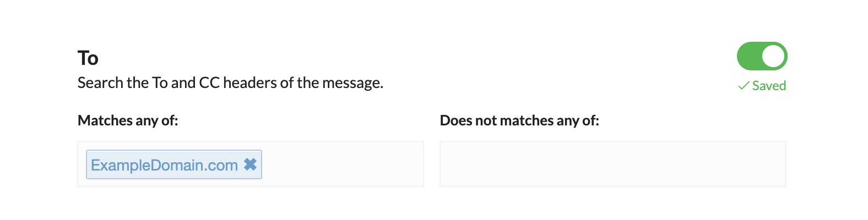Click the white knob of the green switch
This screenshot has width=868, height=220.
tap(773, 56)
